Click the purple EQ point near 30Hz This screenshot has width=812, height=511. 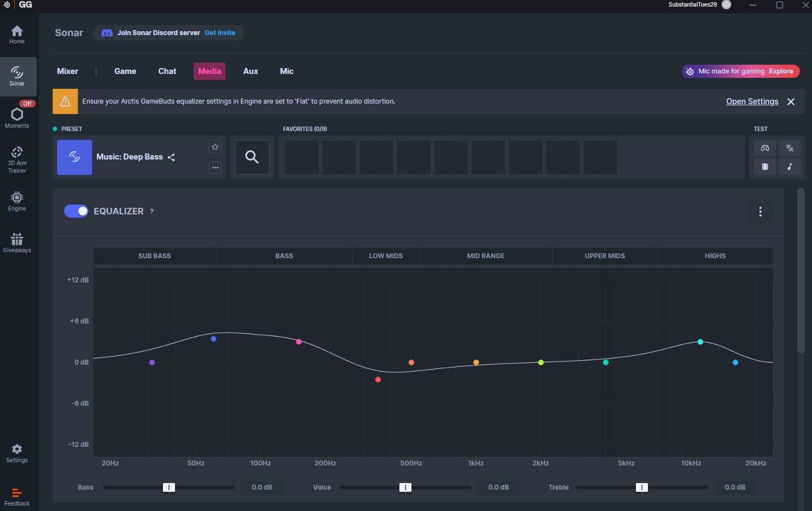click(x=152, y=362)
